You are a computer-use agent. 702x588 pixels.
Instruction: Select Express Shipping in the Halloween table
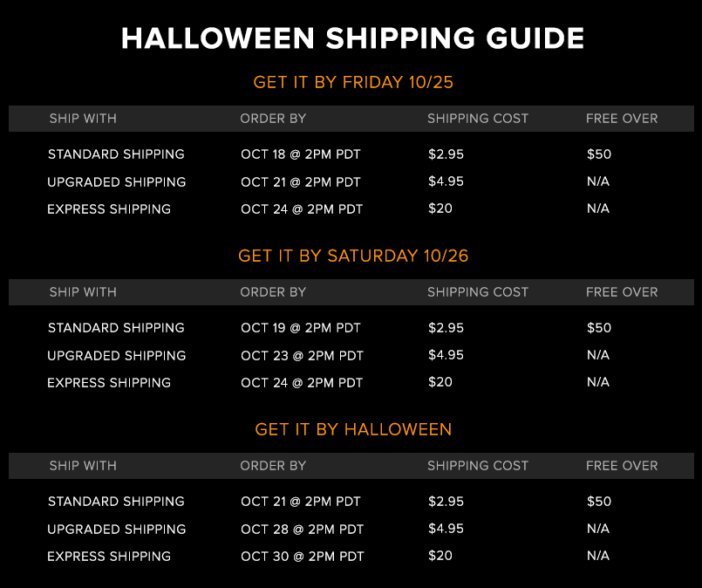(x=109, y=557)
